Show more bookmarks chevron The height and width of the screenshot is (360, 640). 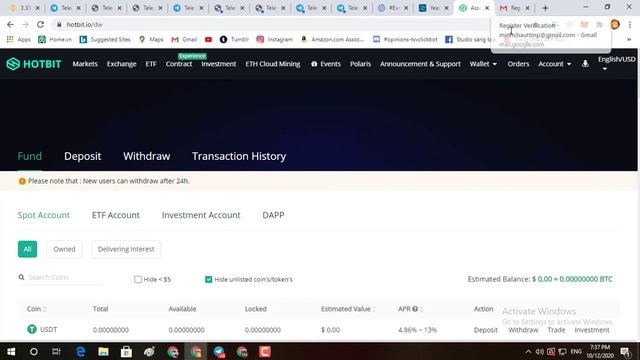click(629, 40)
